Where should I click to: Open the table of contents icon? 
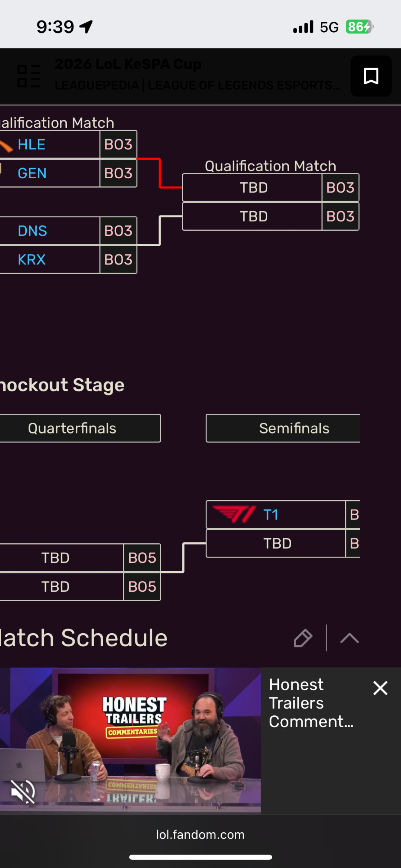click(29, 76)
